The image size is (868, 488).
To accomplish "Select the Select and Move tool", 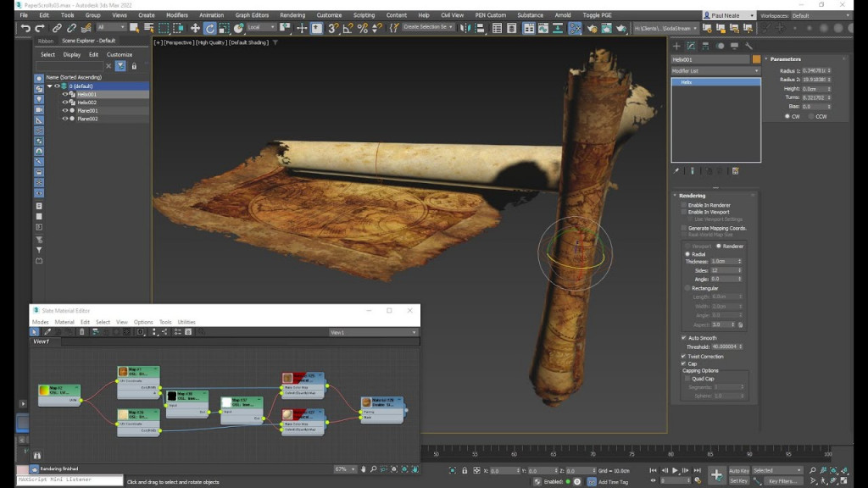I will tap(195, 28).
